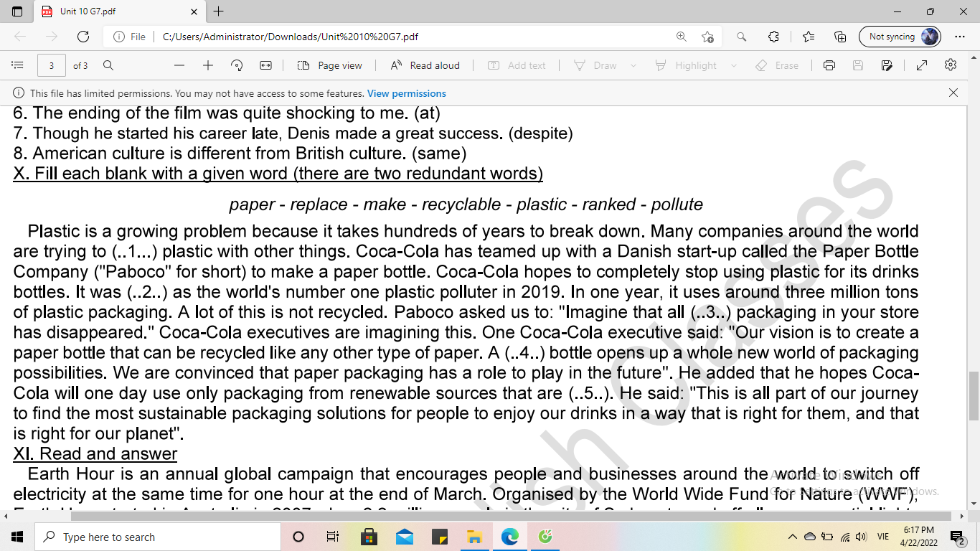Refresh the PDF page
Screen dimensions: 980x551
tap(83, 37)
